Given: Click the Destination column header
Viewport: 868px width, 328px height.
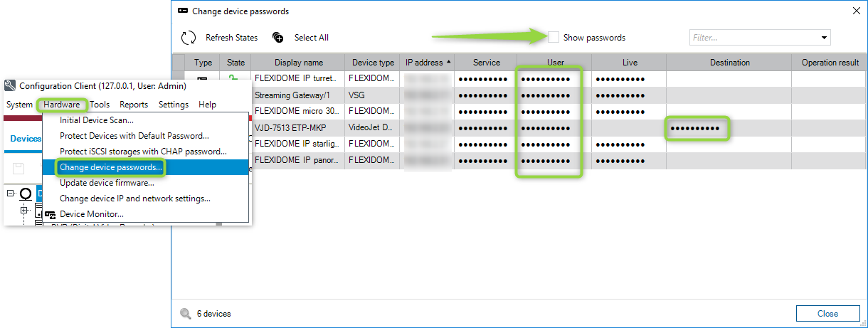Looking at the screenshot, I should pos(729,63).
